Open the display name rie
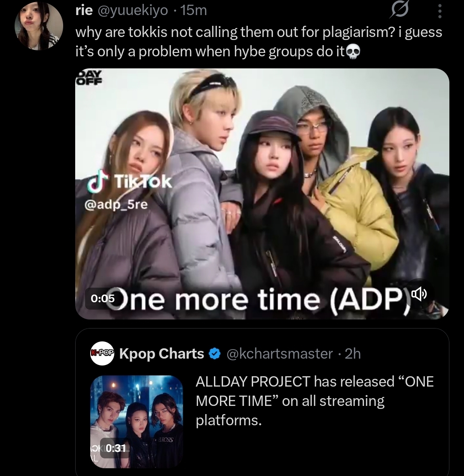 84,11
